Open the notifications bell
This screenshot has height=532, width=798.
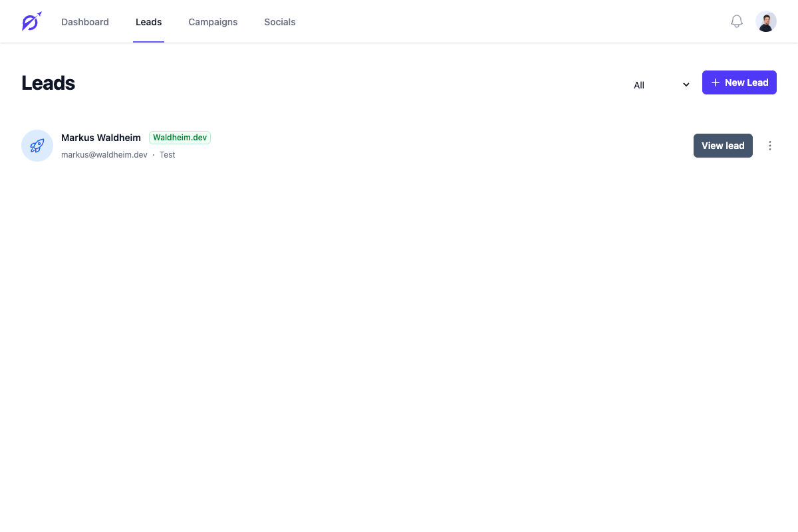point(736,22)
